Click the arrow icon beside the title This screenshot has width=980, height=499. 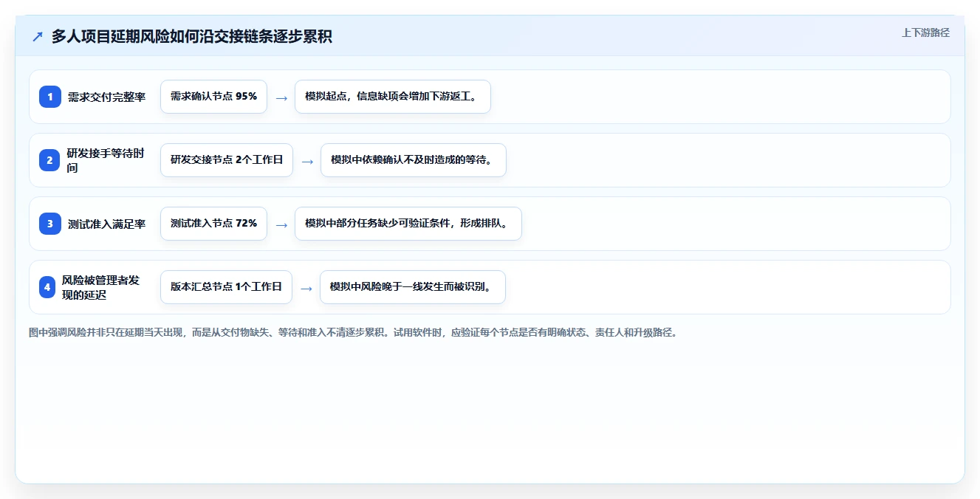click(38, 37)
